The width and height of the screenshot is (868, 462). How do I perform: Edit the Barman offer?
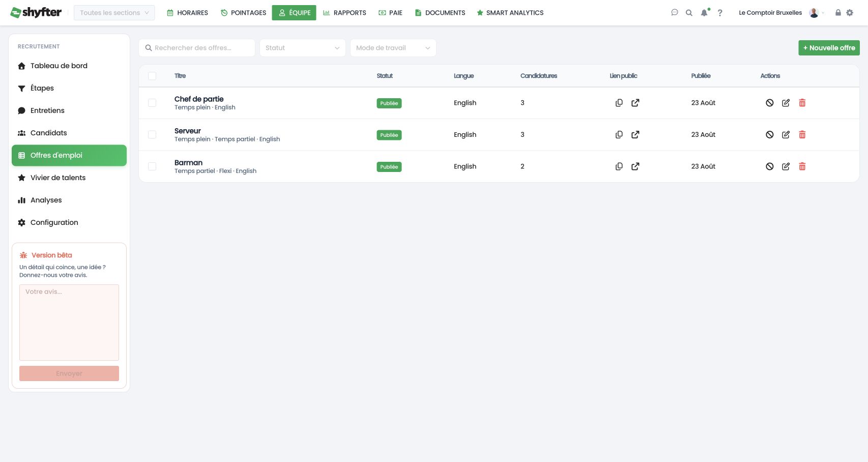tap(786, 166)
